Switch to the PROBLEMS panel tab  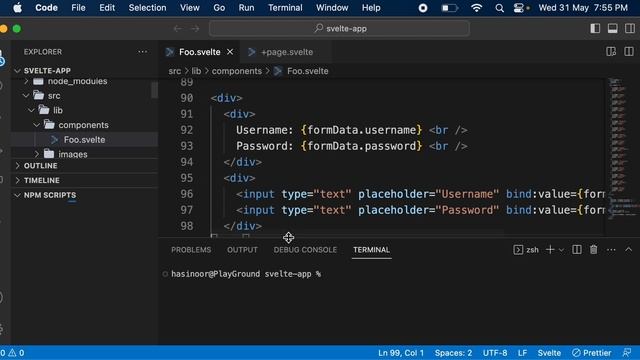coord(191,250)
